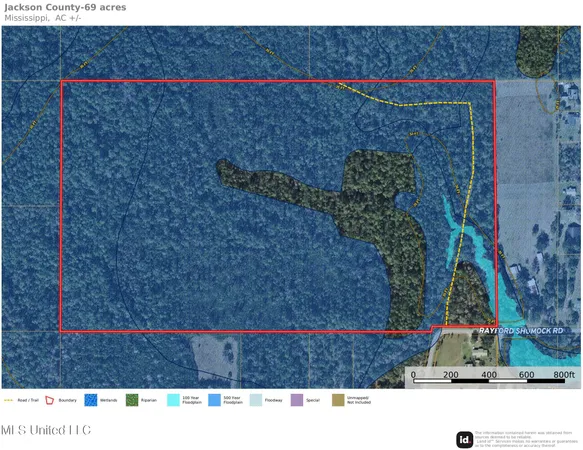583x450 pixels.
Task: Click the Riparian green pattern swatch
Action: click(132, 400)
